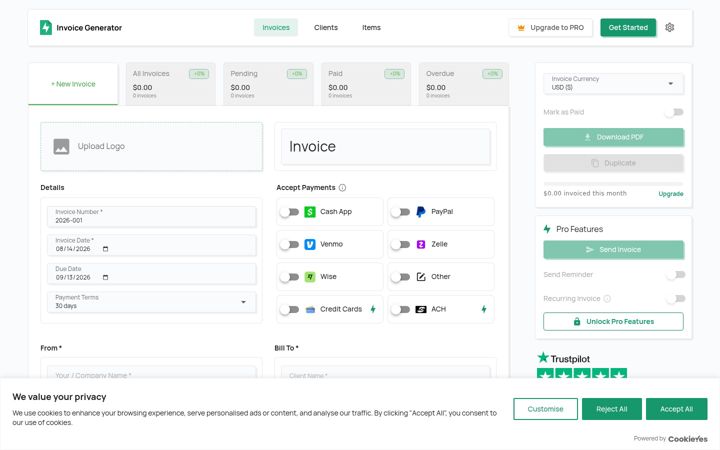Show Paid invoices tab

(366, 84)
